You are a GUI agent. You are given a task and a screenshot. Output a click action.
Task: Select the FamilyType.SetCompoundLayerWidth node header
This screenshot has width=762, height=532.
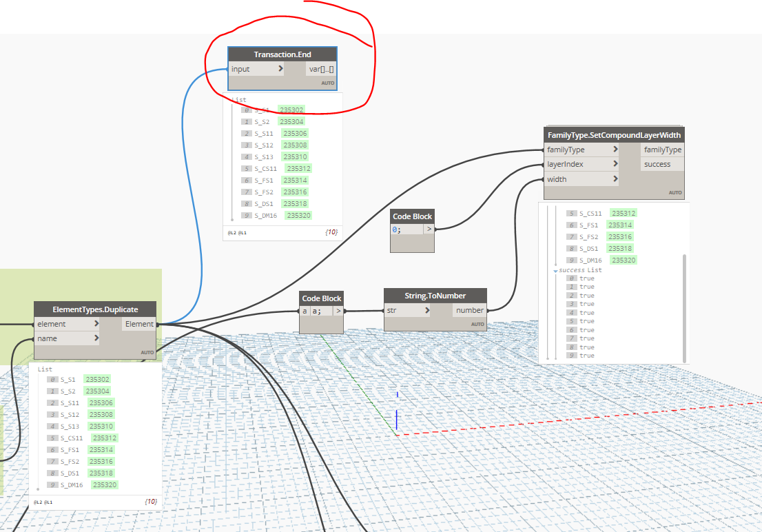pyautogui.click(x=614, y=135)
